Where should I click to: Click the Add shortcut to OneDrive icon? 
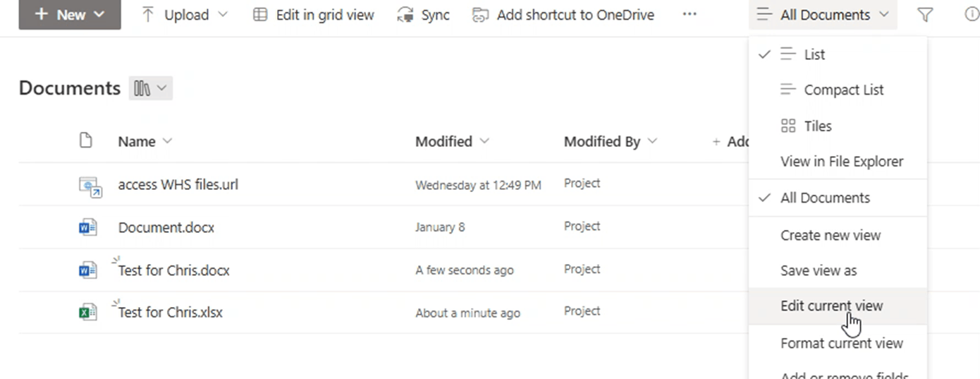(480, 15)
